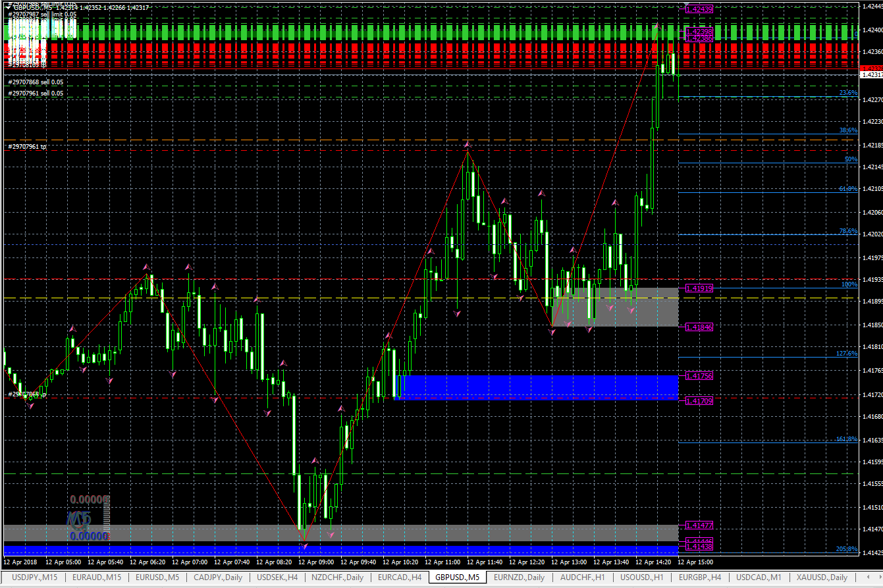Click the 1.41756 blue zone price label
The width and height of the screenshot is (883, 588).
(699, 376)
